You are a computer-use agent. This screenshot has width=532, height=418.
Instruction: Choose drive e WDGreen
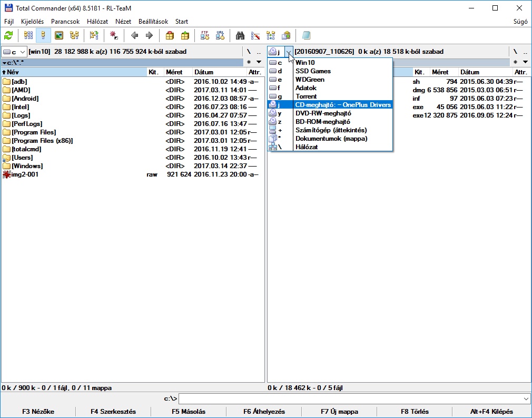[x=330, y=80]
